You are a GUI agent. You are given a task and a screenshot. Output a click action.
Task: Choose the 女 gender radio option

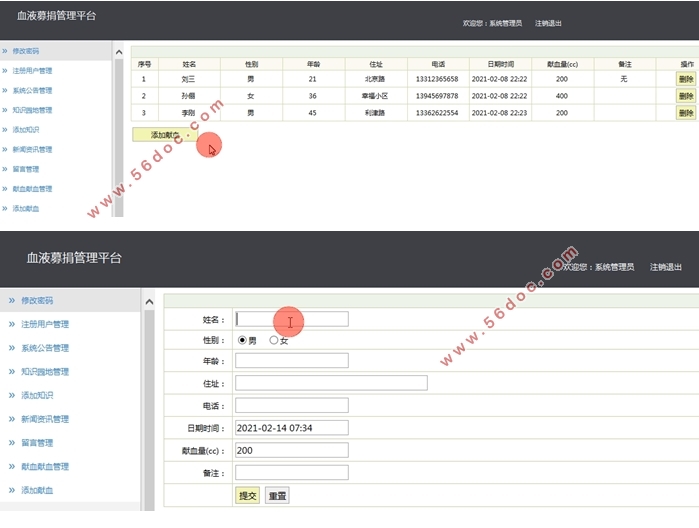tap(274, 341)
